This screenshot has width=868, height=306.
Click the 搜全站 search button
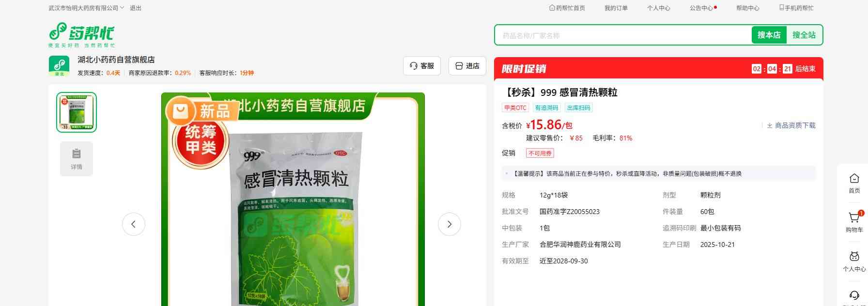[x=804, y=35]
